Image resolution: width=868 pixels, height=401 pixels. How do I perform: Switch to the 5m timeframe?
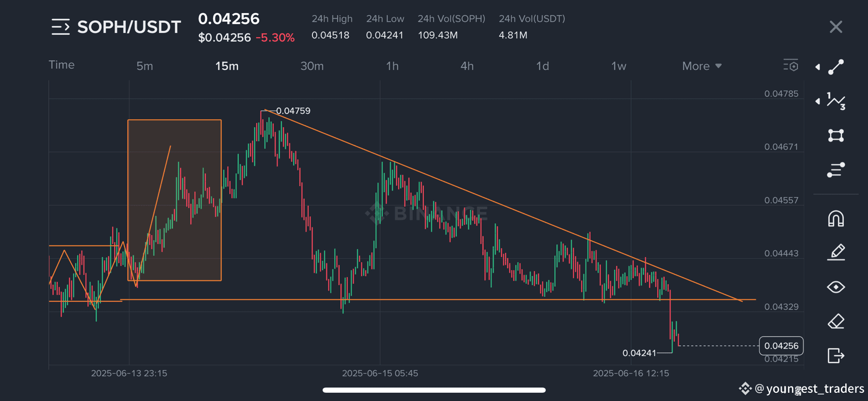pos(144,66)
